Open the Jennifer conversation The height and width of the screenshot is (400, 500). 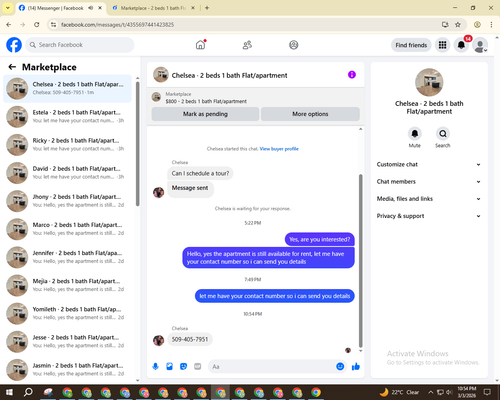coord(67,257)
